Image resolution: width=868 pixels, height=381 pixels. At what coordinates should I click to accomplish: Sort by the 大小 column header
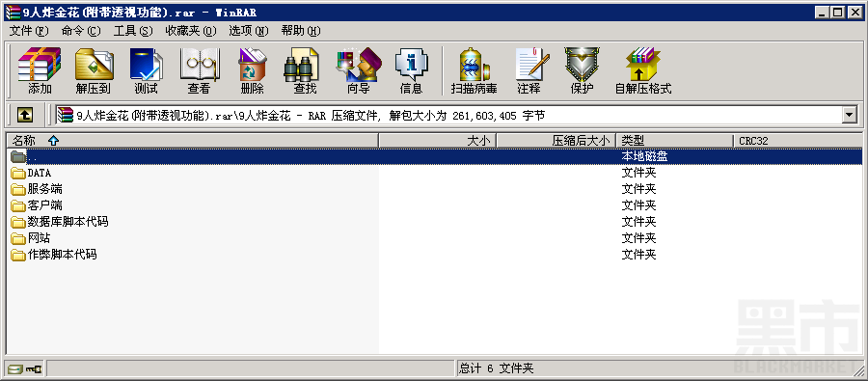click(438, 141)
